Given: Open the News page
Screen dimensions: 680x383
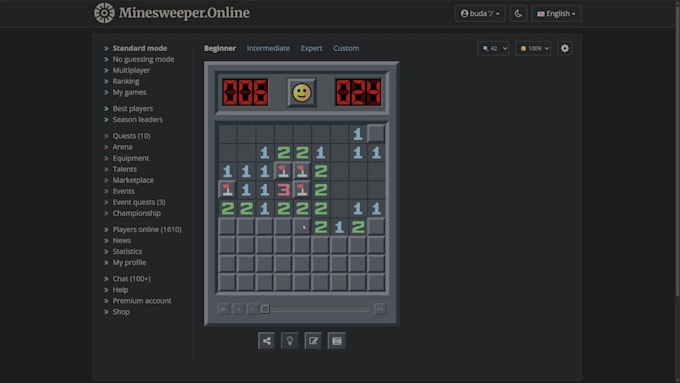Looking at the screenshot, I should coord(121,240).
